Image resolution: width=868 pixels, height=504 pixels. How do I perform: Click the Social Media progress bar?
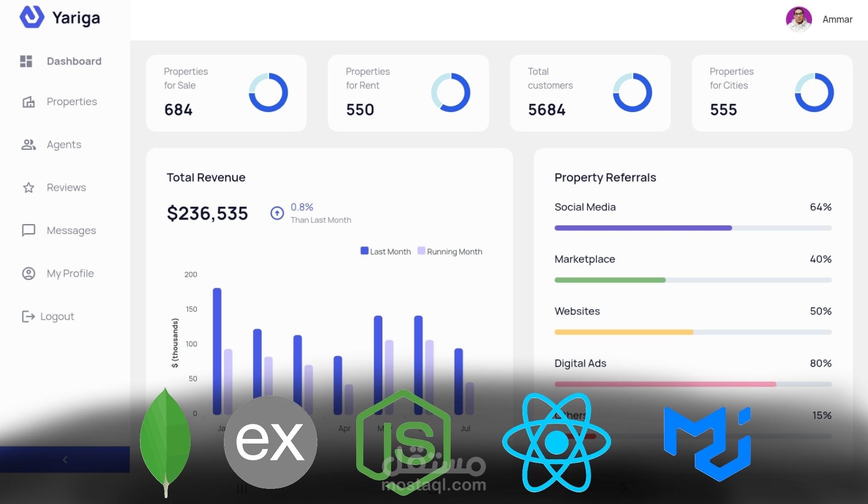pos(693,228)
